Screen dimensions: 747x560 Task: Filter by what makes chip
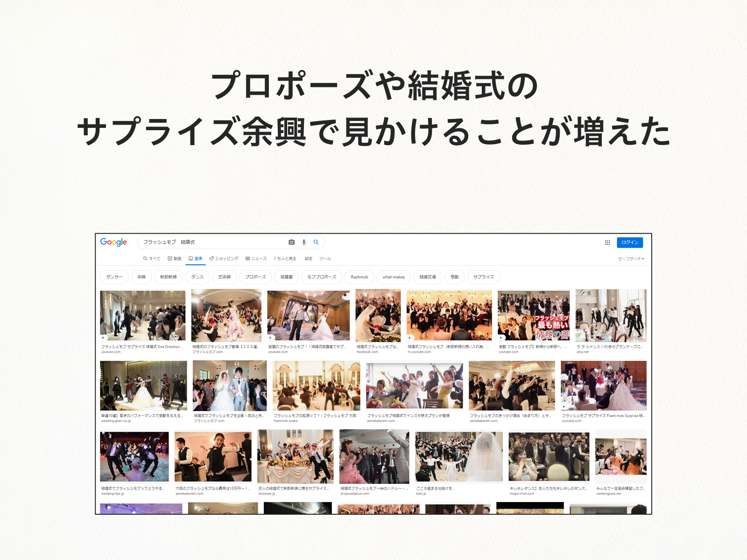[x=394, y=277]
